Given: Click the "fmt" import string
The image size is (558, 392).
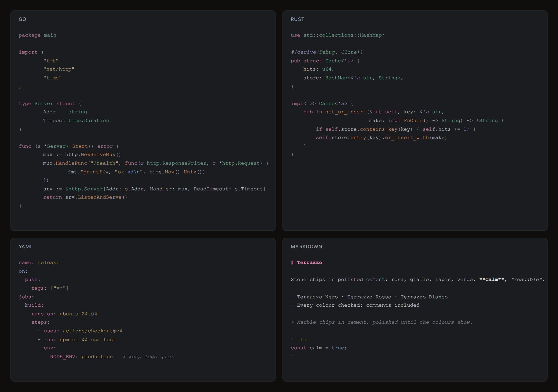Looking at the screenshot, I should pyautogui.click(x=51, y=61).
